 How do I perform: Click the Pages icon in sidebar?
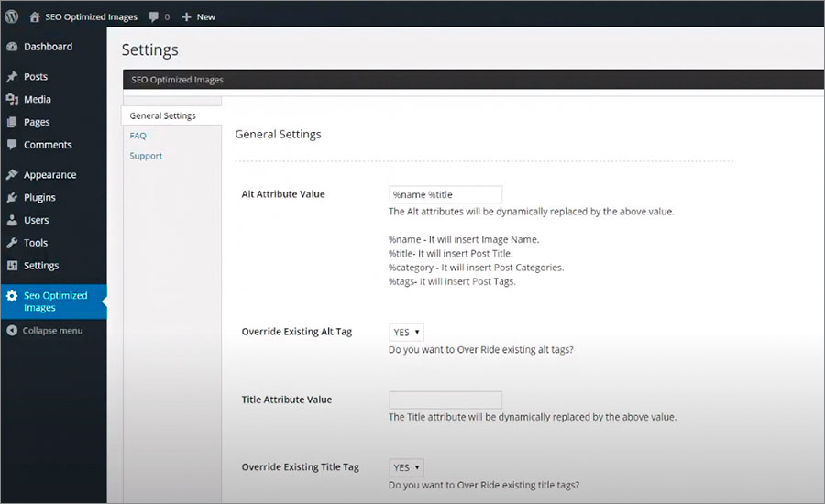(x=12, y=122)
